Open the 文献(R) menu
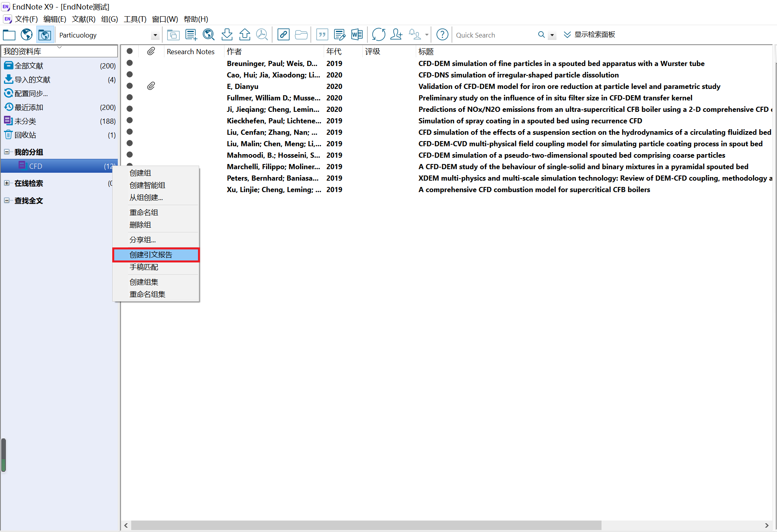This screenshot has height=532, width=777. 84,19
